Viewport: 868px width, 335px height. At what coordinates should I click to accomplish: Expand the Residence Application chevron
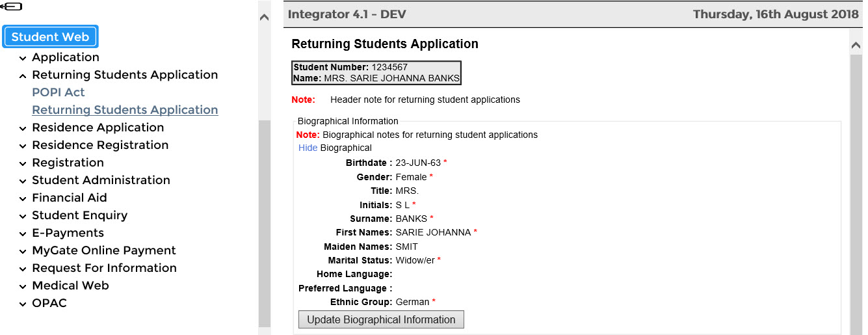23,128
